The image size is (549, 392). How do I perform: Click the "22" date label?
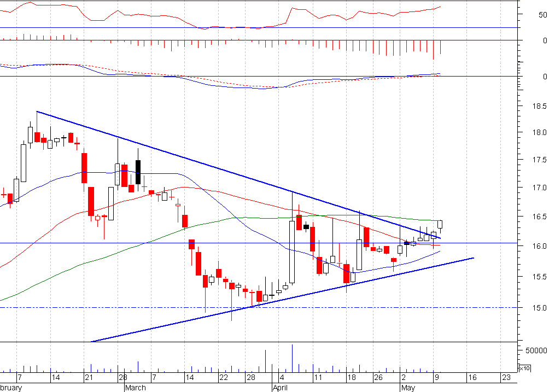click(x=224, y=377)
